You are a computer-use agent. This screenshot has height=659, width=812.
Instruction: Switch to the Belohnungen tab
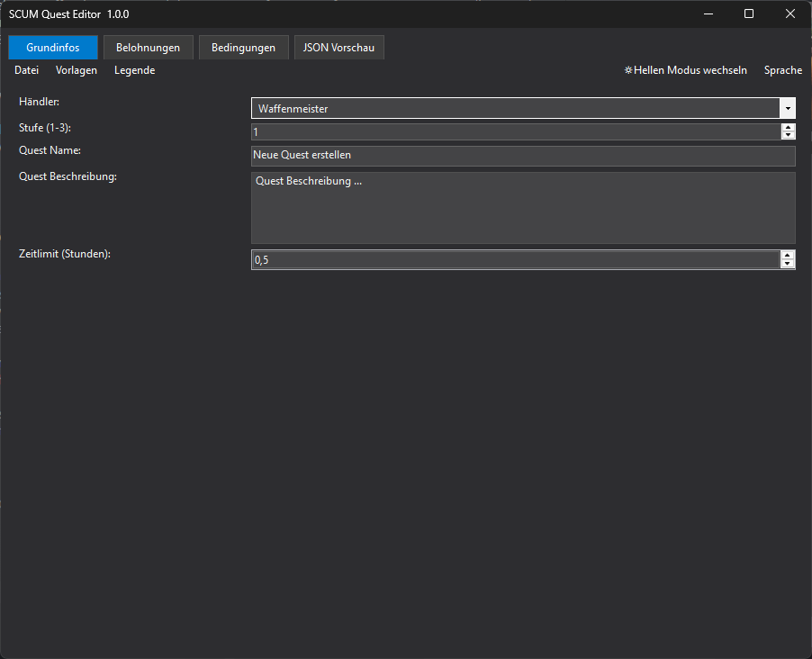point(148,48)
